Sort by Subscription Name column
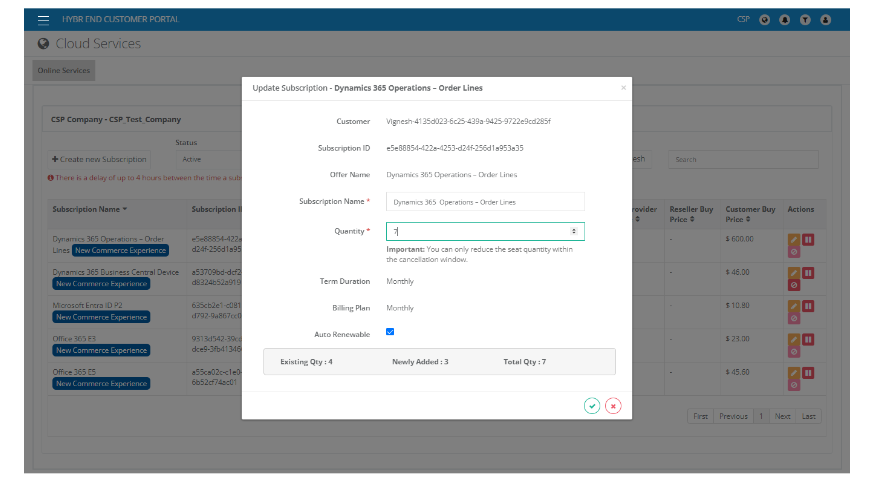Viewport: 871px width, 486px height. coord(89,209)
